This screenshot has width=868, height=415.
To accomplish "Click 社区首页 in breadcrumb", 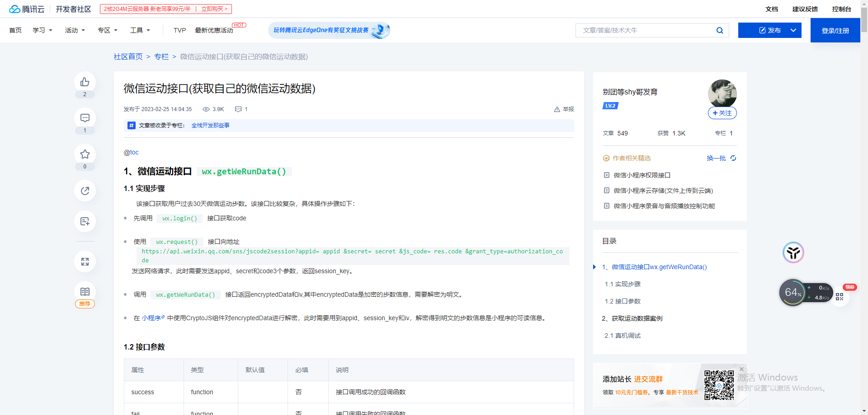I will 128,56.
